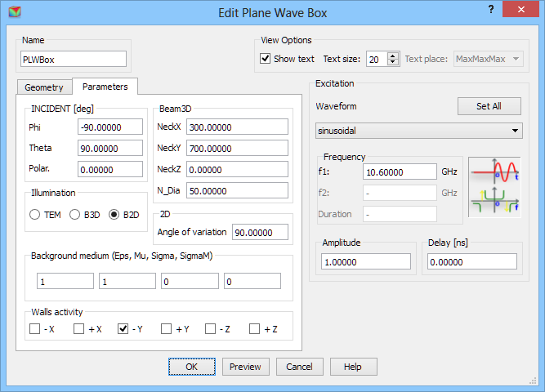Select the B3D illumination option

point(75,215)
